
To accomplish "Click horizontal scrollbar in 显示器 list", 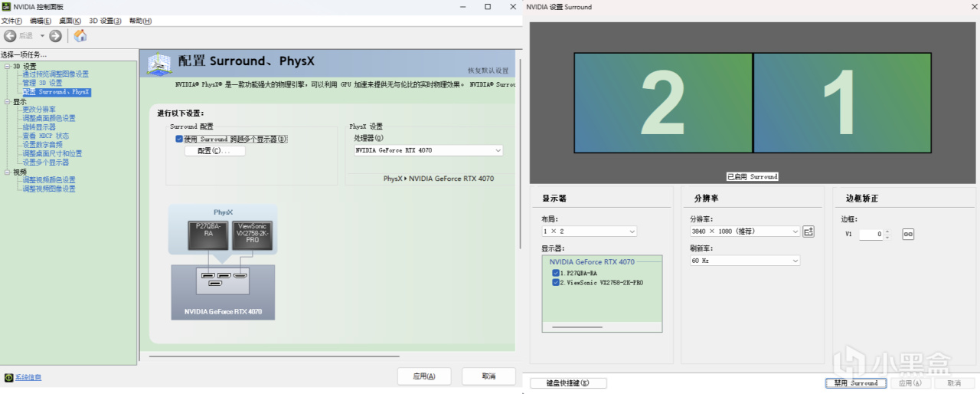I will [x=578, y=327].
